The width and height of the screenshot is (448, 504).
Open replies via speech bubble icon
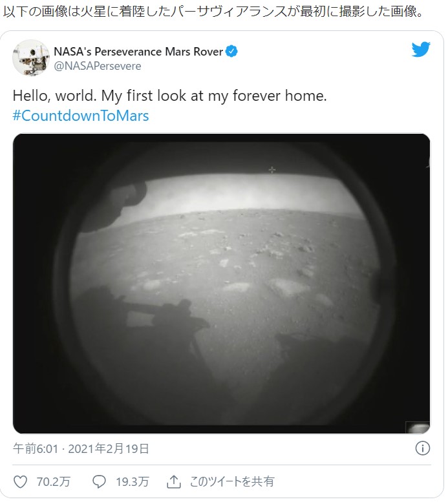pos(99,481)
